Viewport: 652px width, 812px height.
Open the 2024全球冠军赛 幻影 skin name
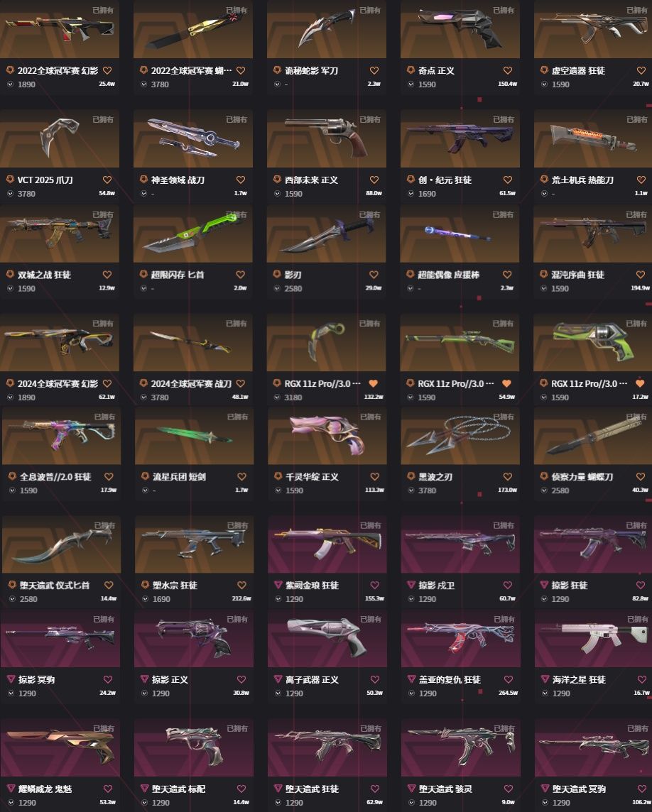58,384
